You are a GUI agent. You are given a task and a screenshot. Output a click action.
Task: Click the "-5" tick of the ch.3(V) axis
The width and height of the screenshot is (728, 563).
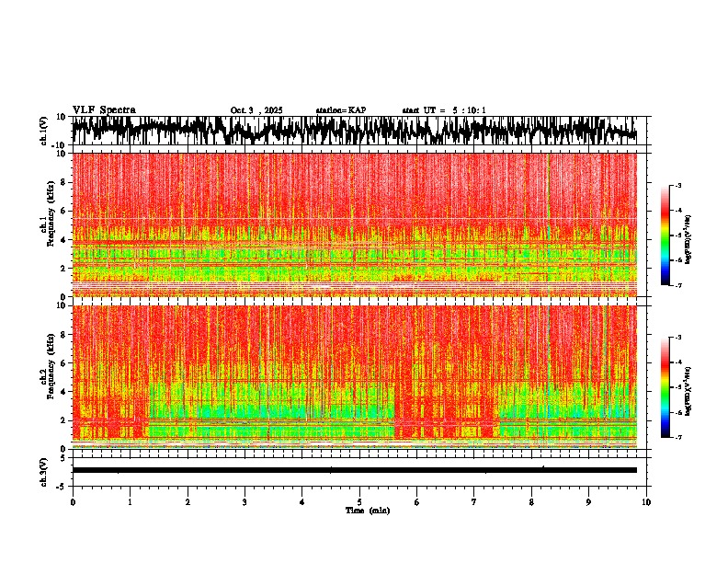coord(62,487)
